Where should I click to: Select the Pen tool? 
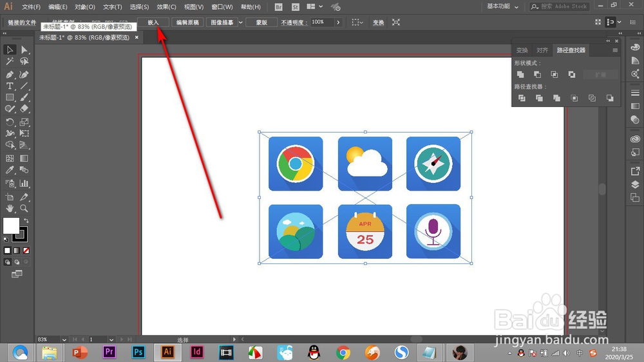pyautogui.click(x=10, y=74)
